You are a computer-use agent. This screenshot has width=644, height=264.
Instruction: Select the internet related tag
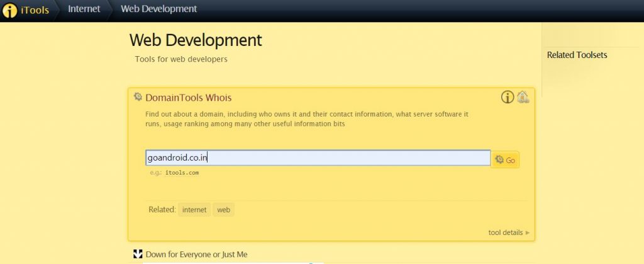click(x=194, y=210)
